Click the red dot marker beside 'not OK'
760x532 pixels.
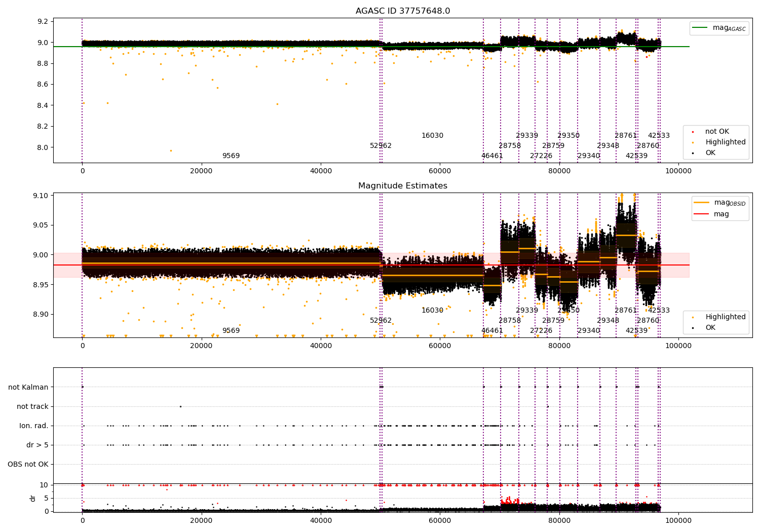[693, 132]
